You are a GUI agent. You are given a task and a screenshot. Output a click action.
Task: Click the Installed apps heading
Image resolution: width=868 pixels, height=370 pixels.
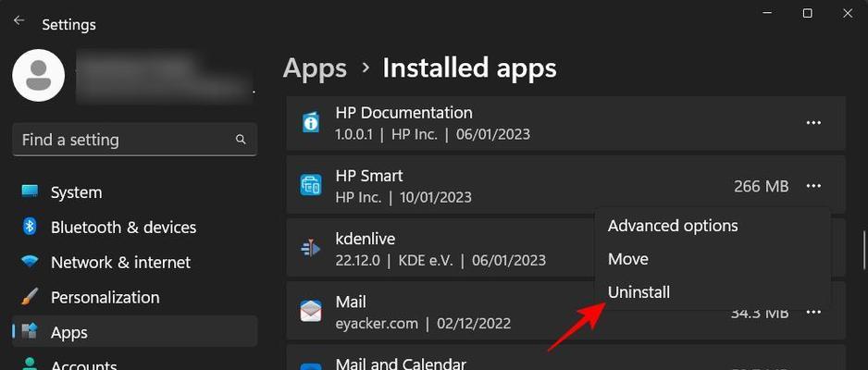pos(469,68)
